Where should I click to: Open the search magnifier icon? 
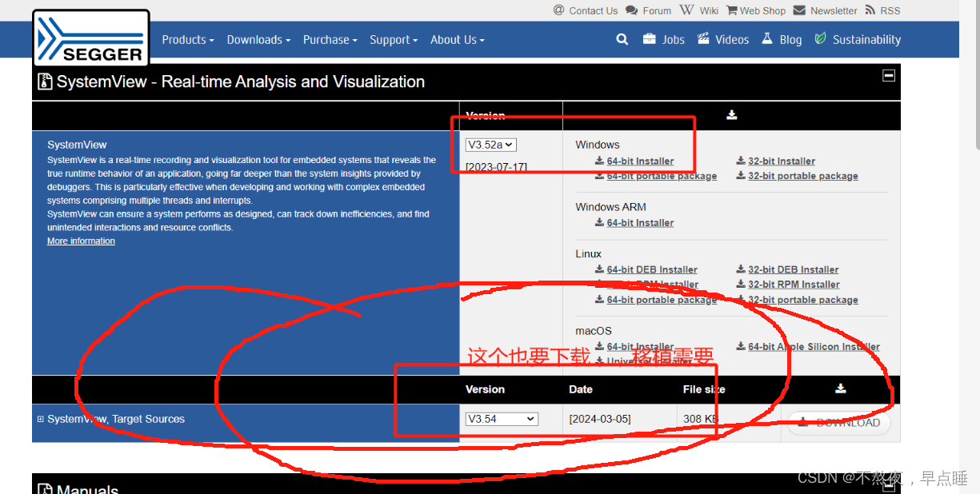[622, 39]
